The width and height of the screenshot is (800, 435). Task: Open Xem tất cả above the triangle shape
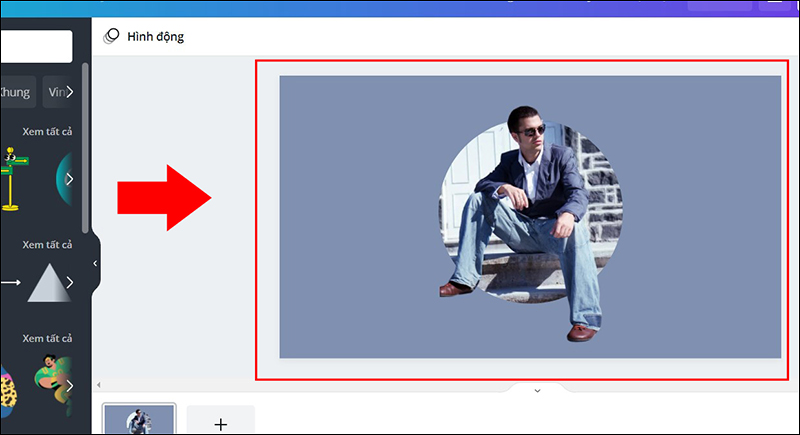[x=48, y=245]
